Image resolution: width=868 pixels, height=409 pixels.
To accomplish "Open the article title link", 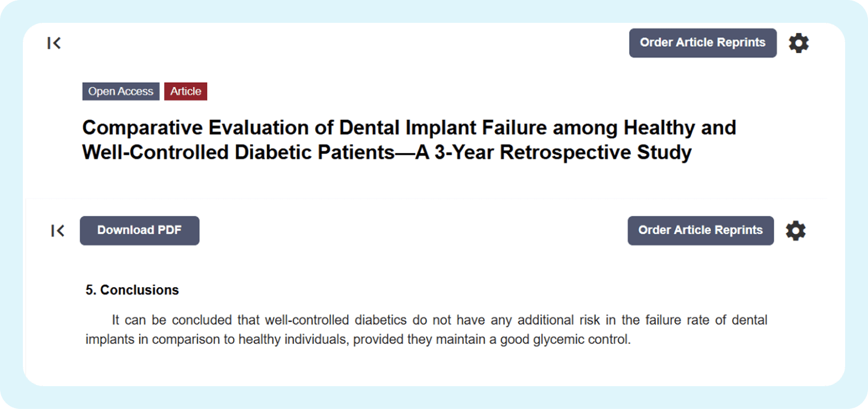I will click(409, 139).
